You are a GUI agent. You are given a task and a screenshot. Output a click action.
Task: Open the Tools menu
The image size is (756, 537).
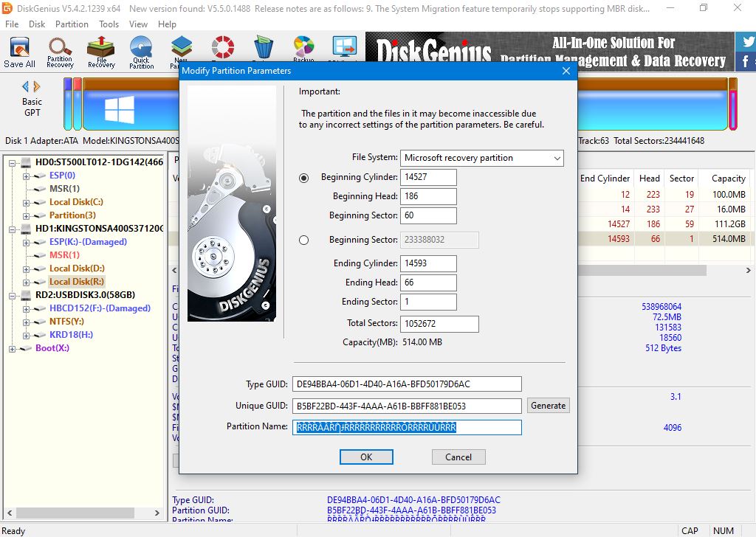coord(109,24)
